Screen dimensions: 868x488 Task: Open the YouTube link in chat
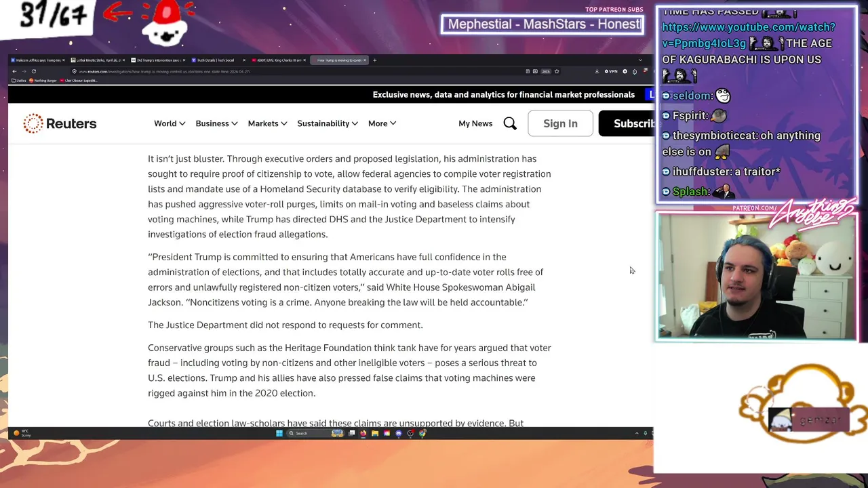coord(749,35)
